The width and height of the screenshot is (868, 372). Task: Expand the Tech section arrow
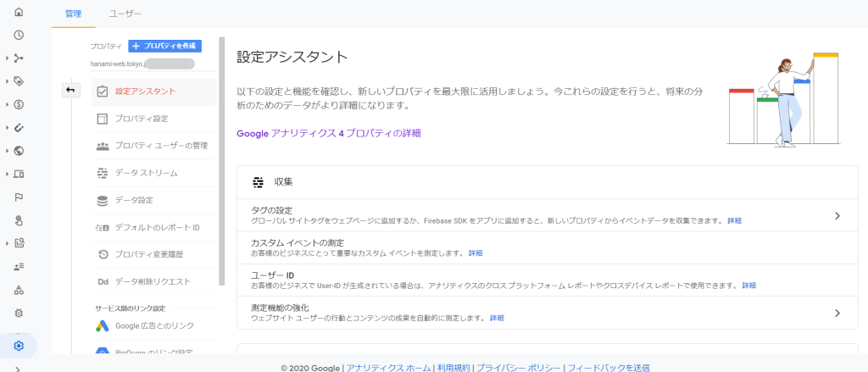[x=7, y=174]
